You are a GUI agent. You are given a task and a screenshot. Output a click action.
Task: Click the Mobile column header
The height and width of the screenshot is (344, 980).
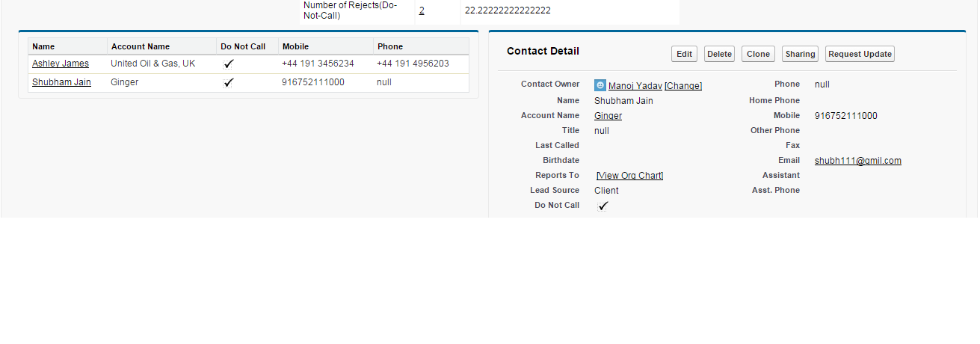click(295, 46)
